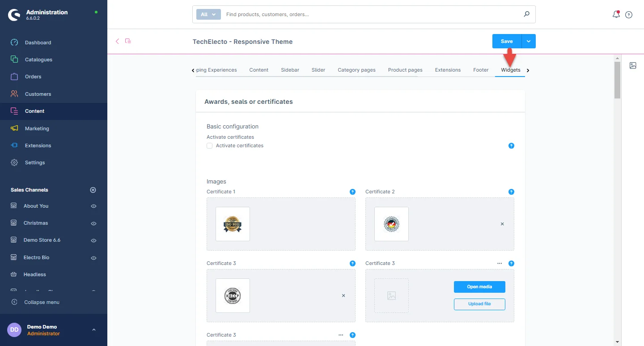
Task: Open the notifications bell icon
Action: [616, 14]
